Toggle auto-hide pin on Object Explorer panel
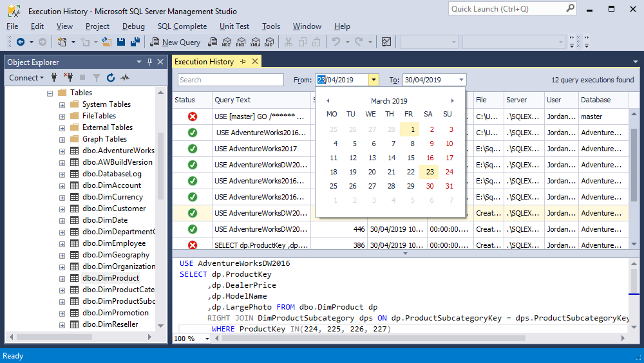Image resolution: width=644 pixels, height=363 pixels. coord(149,62)
